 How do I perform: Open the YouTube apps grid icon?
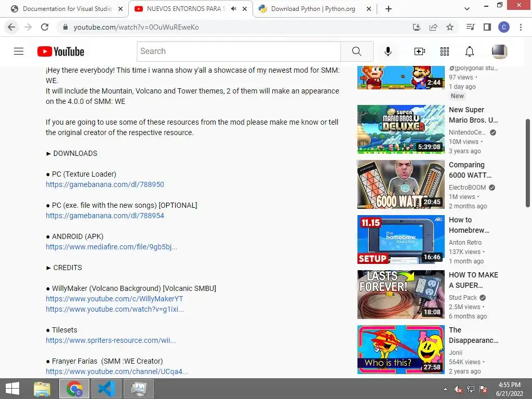tap(445, 51)
